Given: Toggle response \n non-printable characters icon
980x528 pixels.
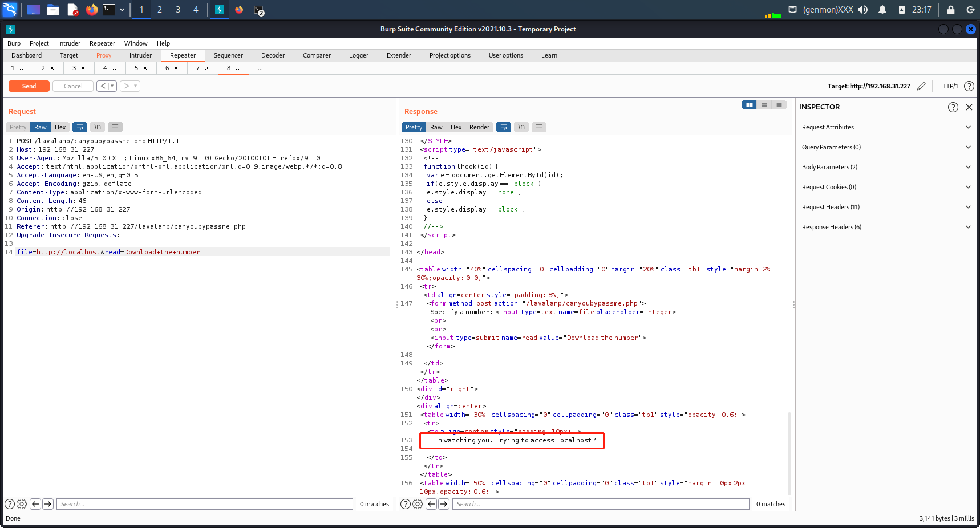Looking at the screenshot, I should click(521, 127).
